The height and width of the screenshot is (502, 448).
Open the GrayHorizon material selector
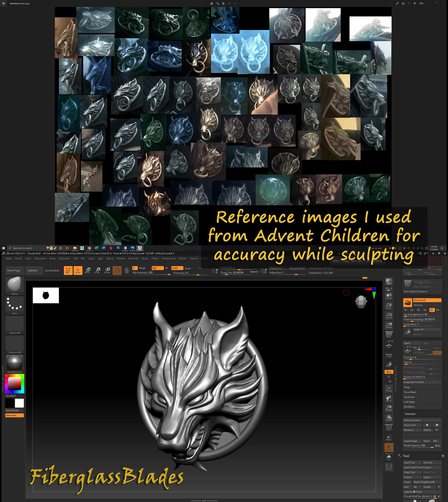(x=15, y=364)
